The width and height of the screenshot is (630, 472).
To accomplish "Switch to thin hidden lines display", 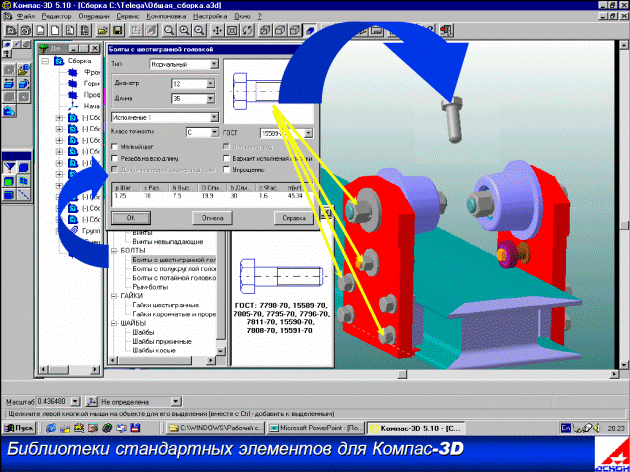I will click(x=295, y=30).
